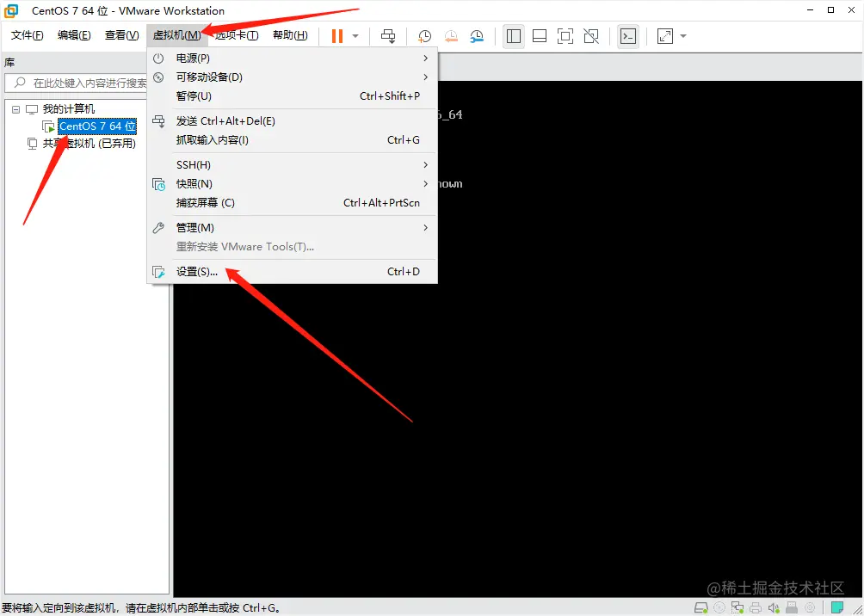
Task: Click the stretch guest display icon
Action: [x=665, y=36]
